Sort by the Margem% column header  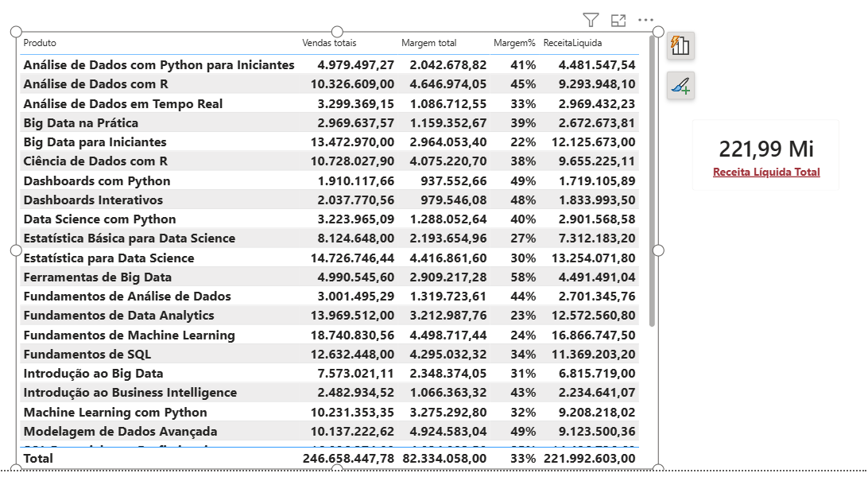(x=514, y=43)
